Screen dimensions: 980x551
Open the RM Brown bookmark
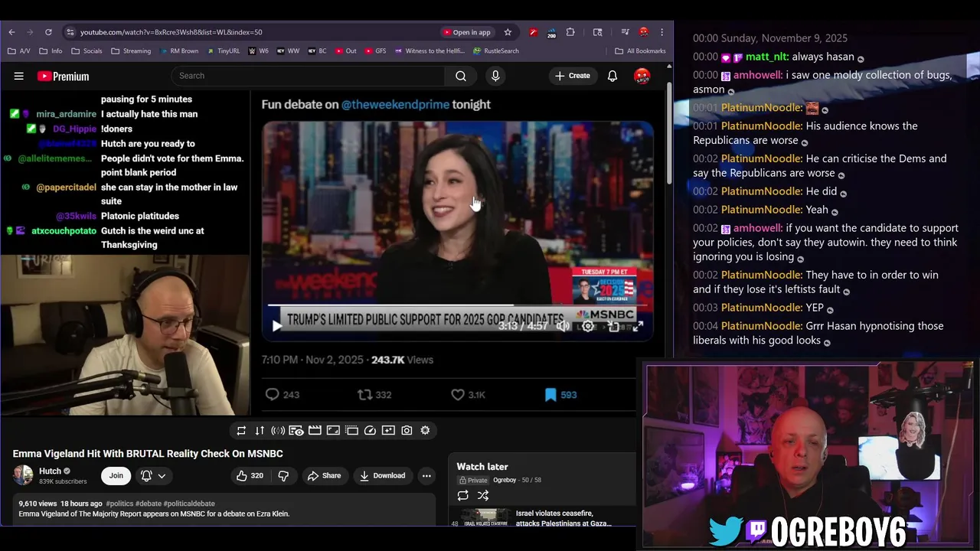tap(179, 51)
